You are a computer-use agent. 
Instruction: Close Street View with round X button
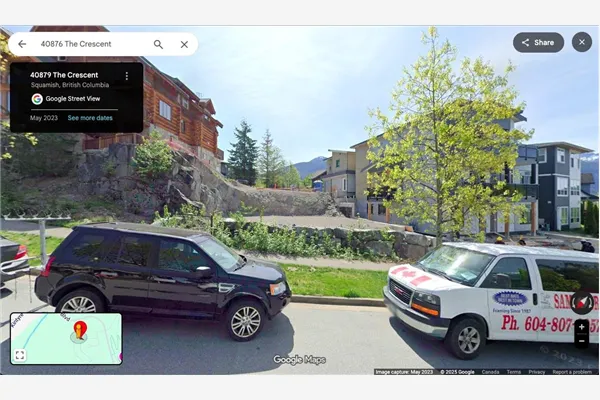(x=582, y=42)
